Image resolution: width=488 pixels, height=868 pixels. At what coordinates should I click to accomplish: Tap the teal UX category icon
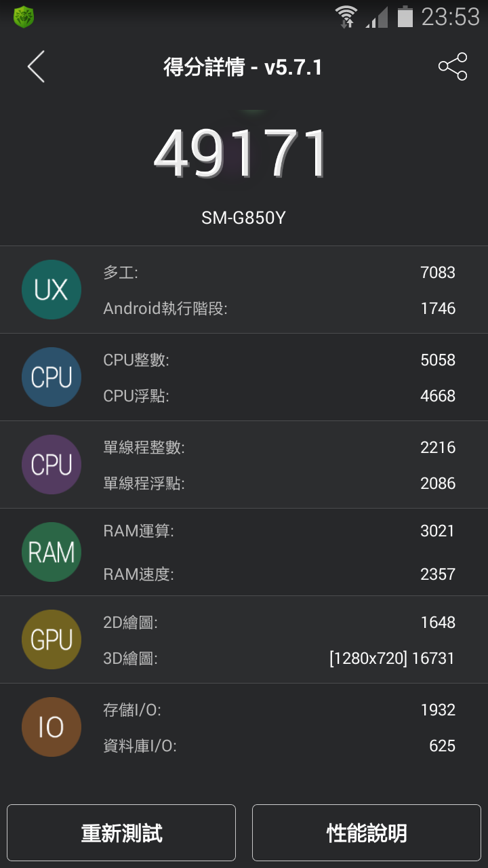coord(52,290)
